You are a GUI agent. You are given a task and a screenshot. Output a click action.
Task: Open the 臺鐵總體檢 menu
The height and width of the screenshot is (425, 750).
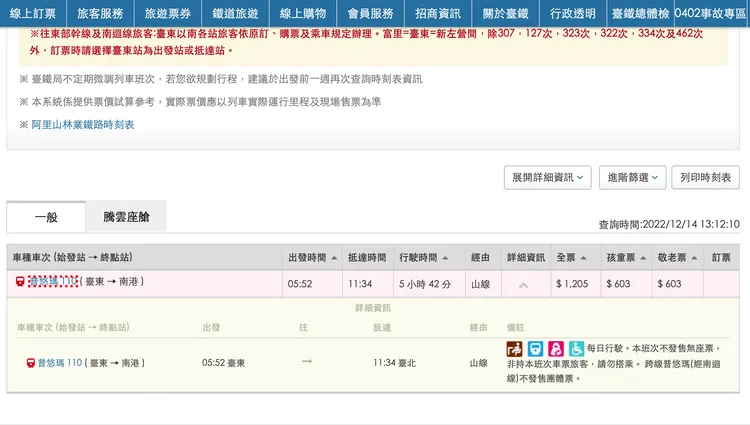click(x=640, y=13)
